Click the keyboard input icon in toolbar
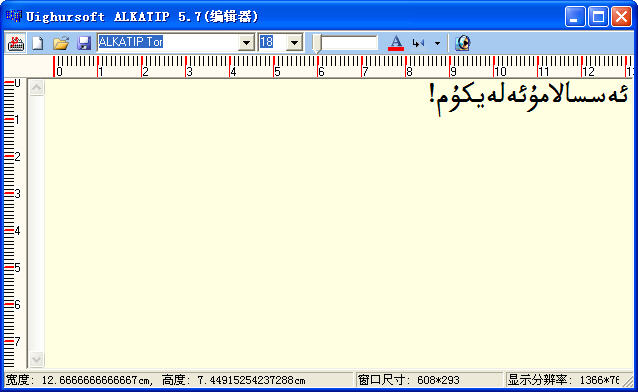The width and height of the screenshot is (638, 392). pos(16,43)
